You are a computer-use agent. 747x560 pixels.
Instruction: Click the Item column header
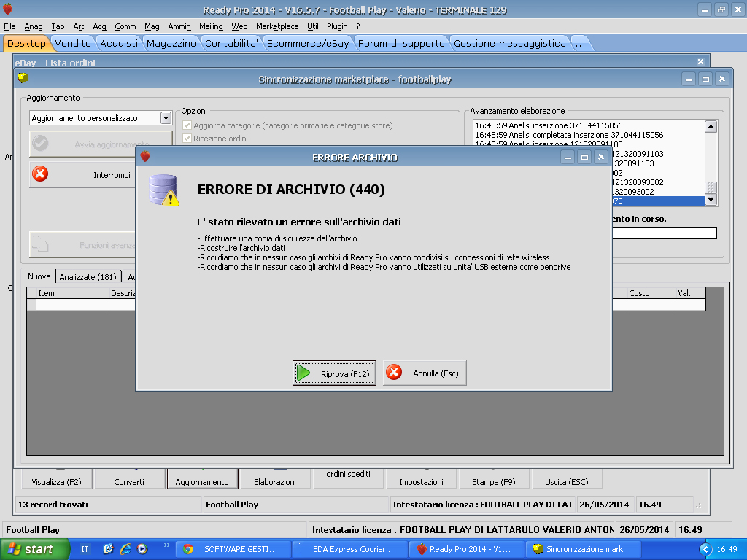72,293
